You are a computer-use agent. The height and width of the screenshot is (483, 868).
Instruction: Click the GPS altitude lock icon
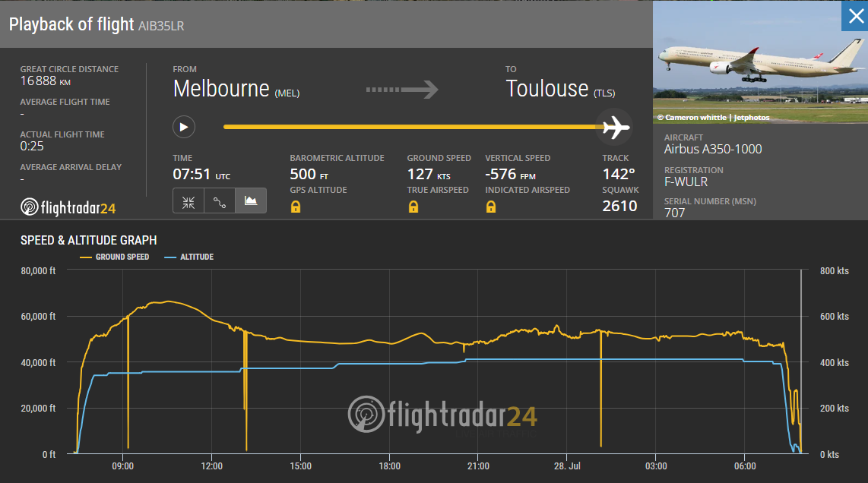[x=296, y=207]
